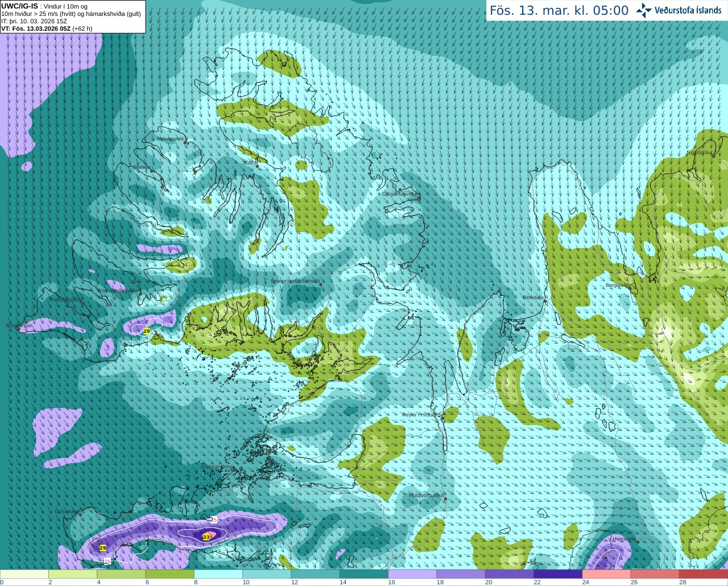Click the 16–18 m/s lavender legend swatch
Image resolution: width=728 pixels, height=586 pixels.
tap(412, 574)
